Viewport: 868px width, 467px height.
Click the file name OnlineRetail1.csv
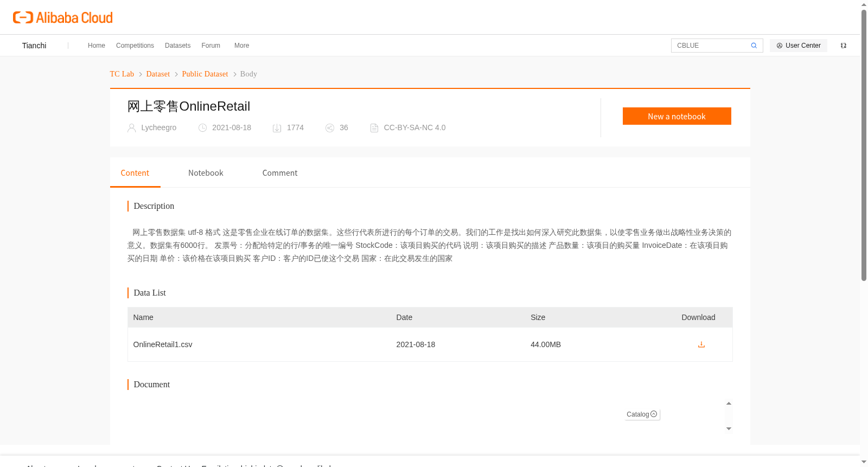(x=163, y=344)
